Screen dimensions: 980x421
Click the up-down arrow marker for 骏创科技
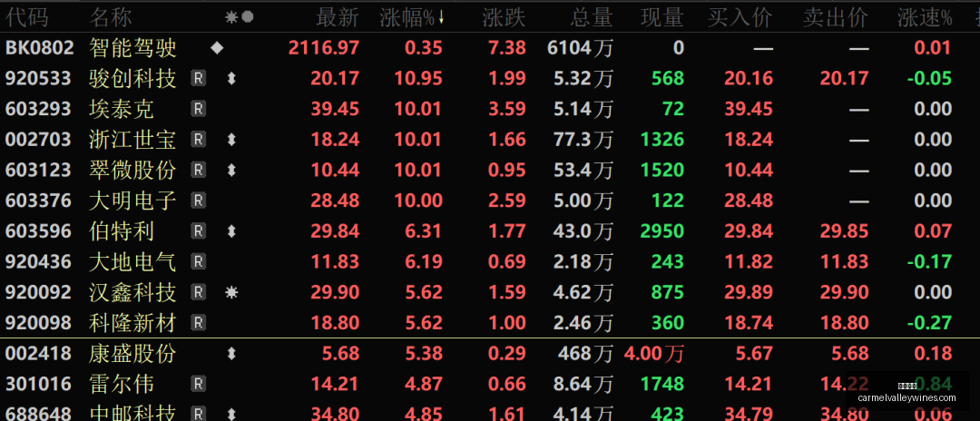point(231,79)
